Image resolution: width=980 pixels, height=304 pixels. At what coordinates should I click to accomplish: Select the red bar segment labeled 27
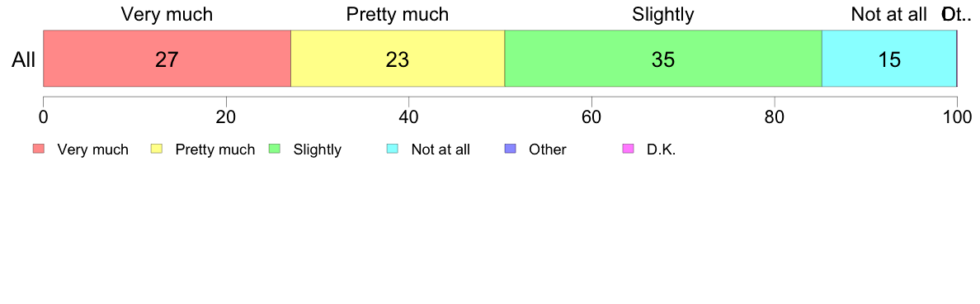click(x=167, y=58)
